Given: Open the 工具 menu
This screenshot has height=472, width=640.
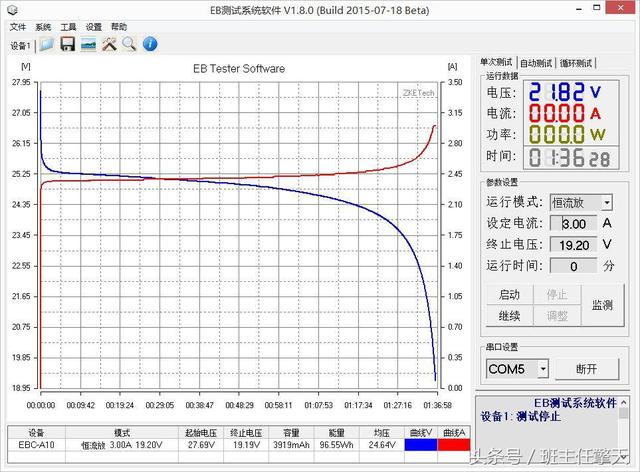Looking at the screenshot, I should click(68, 27).
